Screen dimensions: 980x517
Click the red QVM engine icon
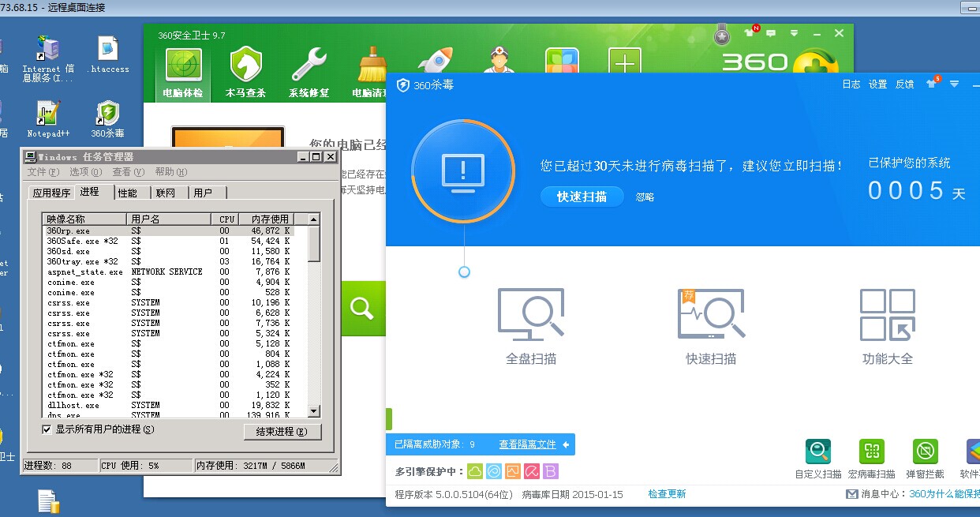(532, 471)
